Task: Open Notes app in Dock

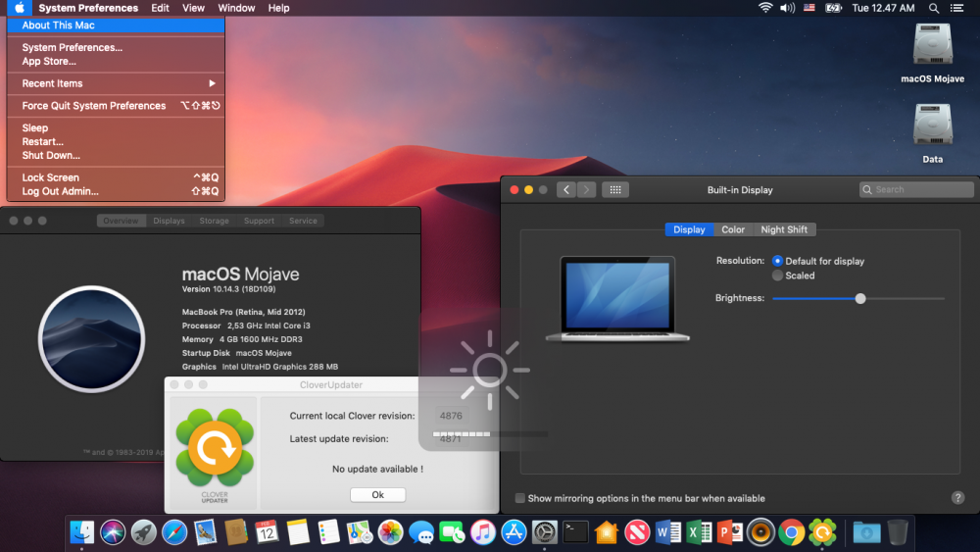Action: 298,532
